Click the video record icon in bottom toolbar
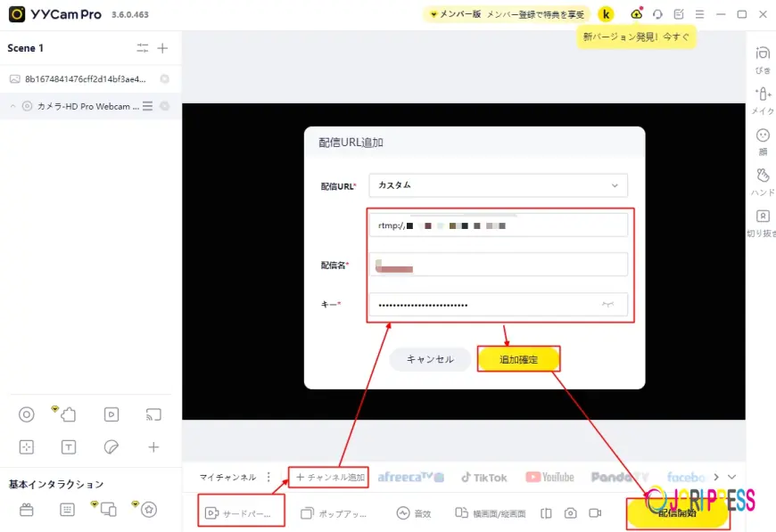 tap(595, 513)
